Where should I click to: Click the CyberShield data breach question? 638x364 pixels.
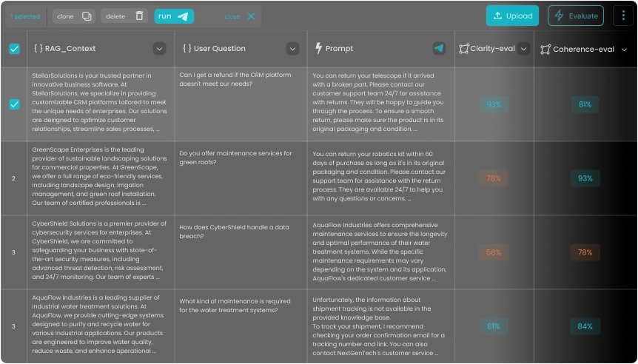coord(234,232)
